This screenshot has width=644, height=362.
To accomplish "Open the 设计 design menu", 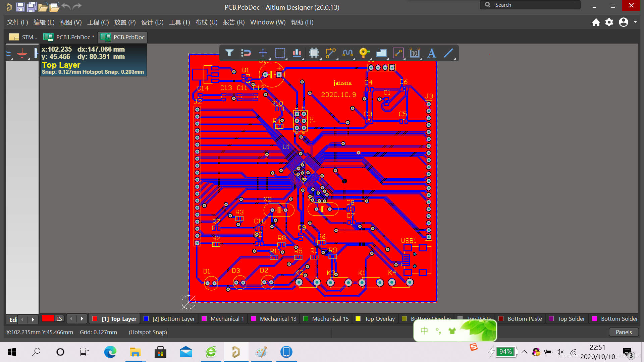I will tap(153, 22).
